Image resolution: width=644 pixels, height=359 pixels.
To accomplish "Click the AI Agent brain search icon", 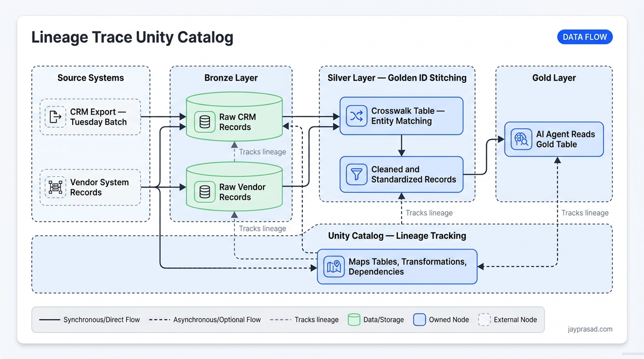I will point(521,139).
